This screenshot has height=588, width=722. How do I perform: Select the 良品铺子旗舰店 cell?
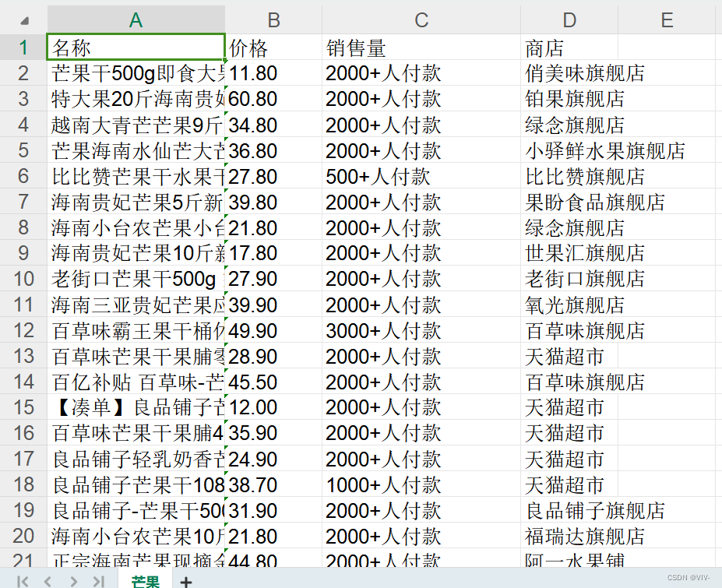pyautogui.click(x=569, y=510)
